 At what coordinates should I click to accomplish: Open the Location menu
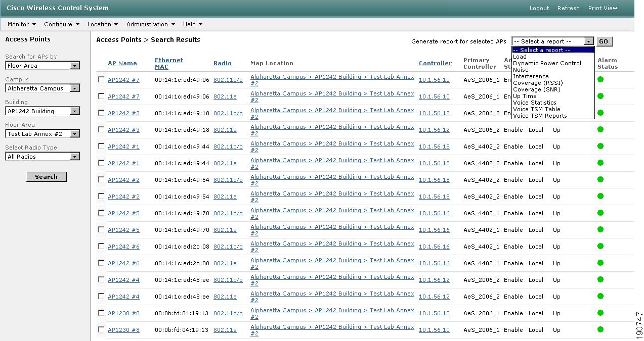click(103, 24)
